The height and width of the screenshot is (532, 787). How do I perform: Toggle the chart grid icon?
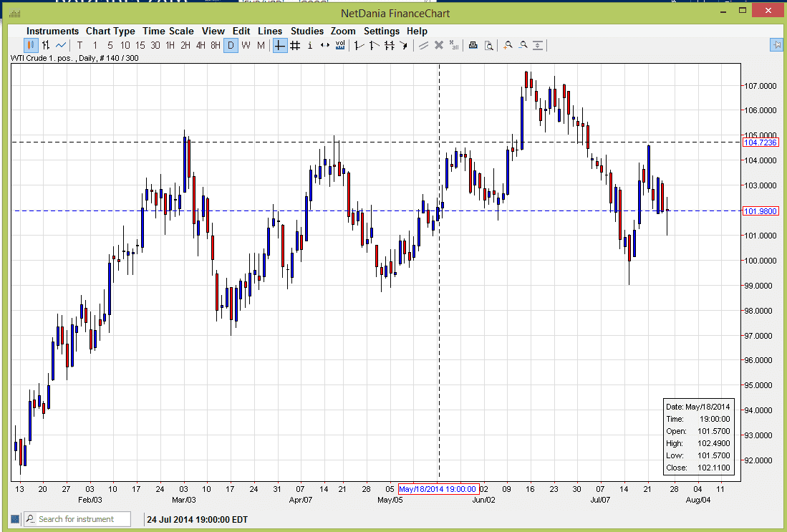click(x=294, y=44)
